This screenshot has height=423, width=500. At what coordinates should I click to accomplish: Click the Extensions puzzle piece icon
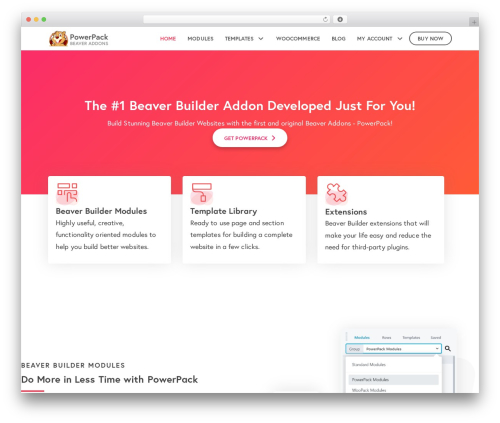[336, 193]
